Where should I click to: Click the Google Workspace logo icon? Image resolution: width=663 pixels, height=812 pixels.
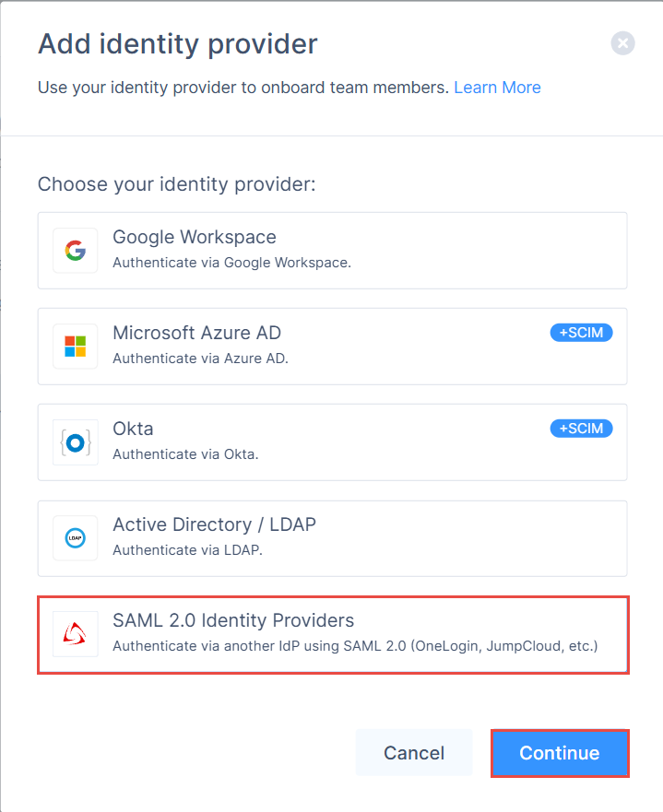pos(76,251)
